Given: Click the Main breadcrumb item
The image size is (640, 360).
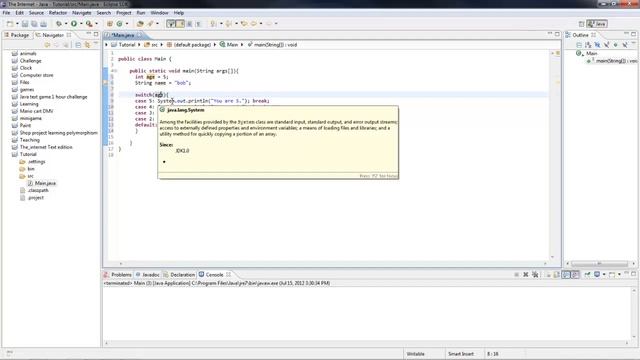Looking at the screenshot, I should 229,45.
